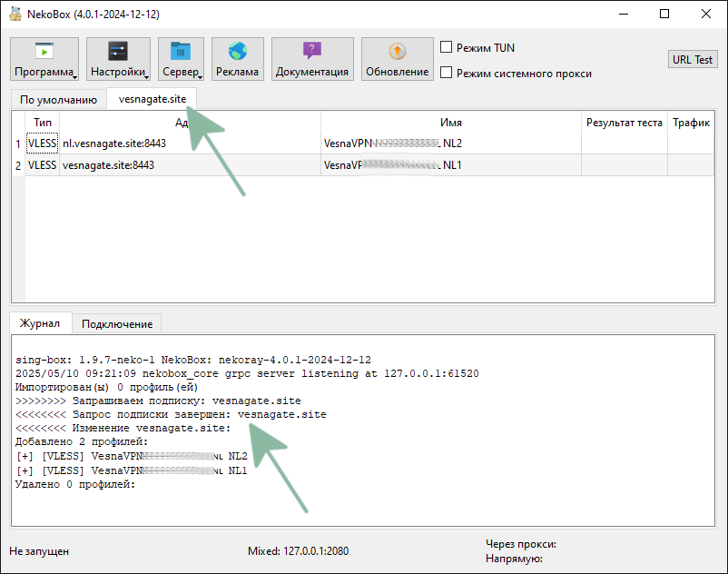Switch to the По умолчанию tab

pos(58,100)
